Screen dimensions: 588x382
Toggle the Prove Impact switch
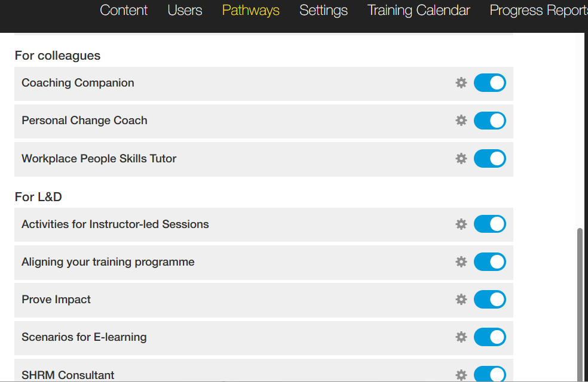click(x=490, y=300)
